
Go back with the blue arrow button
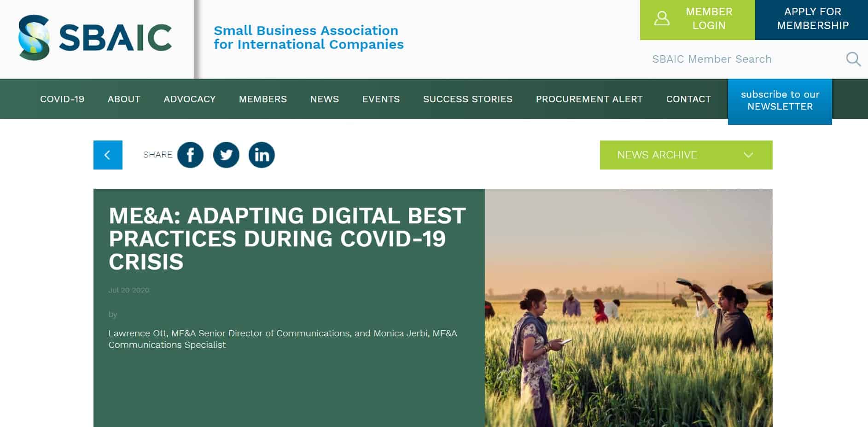108,155
